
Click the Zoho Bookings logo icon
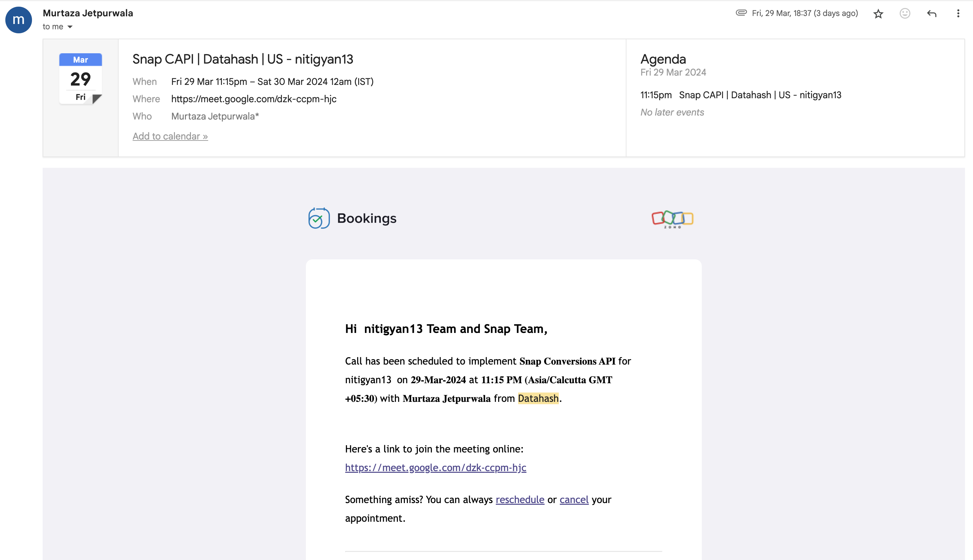[319, 218]
